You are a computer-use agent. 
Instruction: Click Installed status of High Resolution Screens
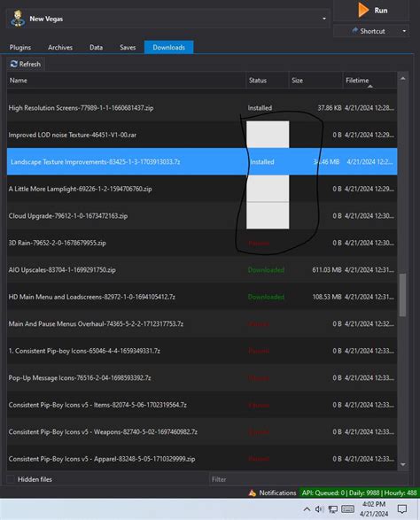coord(260,108)
